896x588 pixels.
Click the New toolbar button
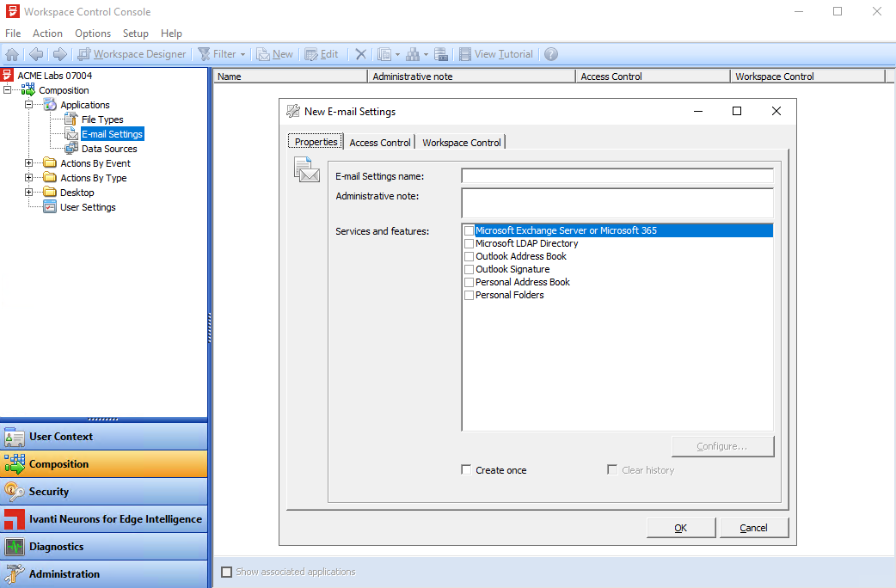[x=275, y=54]
